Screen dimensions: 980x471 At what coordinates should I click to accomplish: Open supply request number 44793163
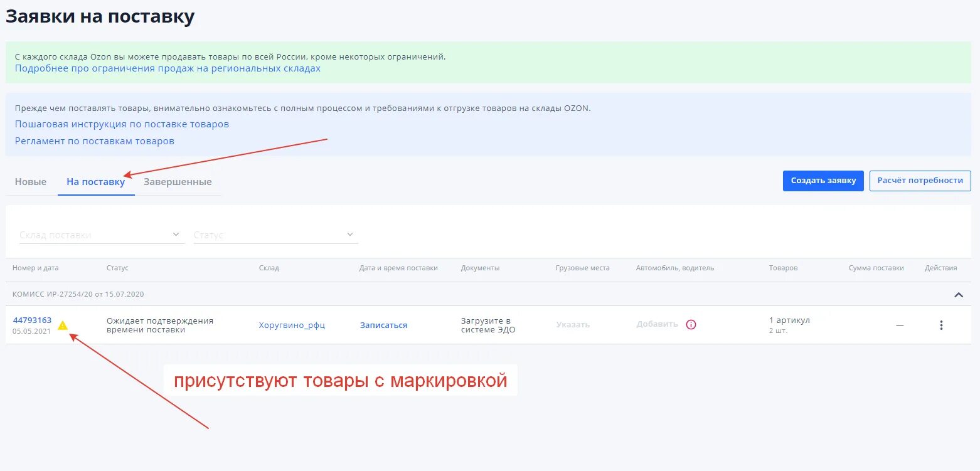(32, 320)
